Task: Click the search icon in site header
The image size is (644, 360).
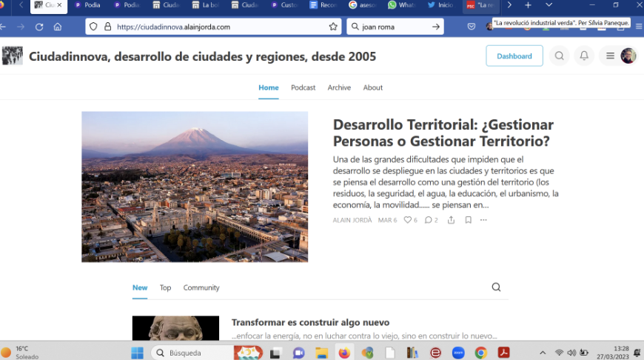Action: pyautogui.click(x=560, y=56)
